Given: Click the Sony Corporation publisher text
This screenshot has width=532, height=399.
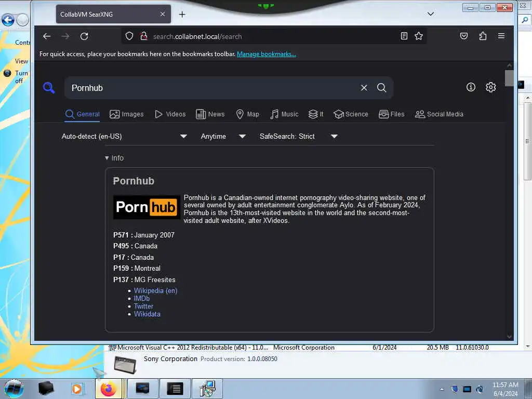Looking at the screenshot, I should click(x=170, y=359).
